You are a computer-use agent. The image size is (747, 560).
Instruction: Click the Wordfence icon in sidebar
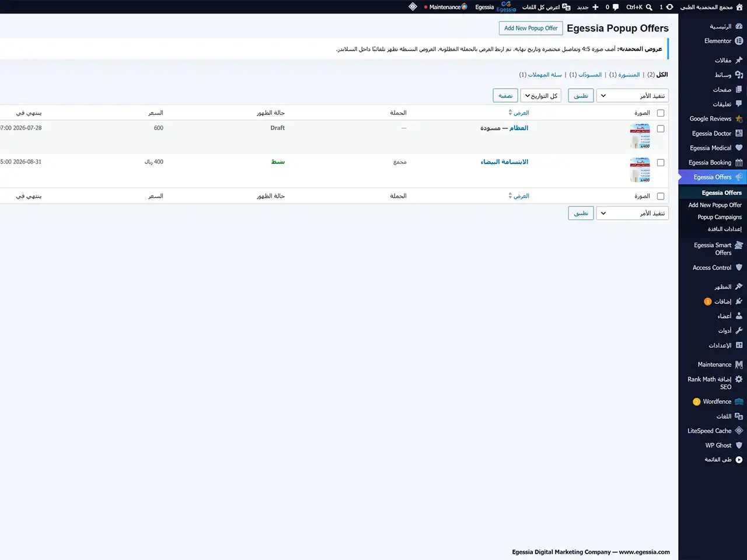[x=739, y=401]
